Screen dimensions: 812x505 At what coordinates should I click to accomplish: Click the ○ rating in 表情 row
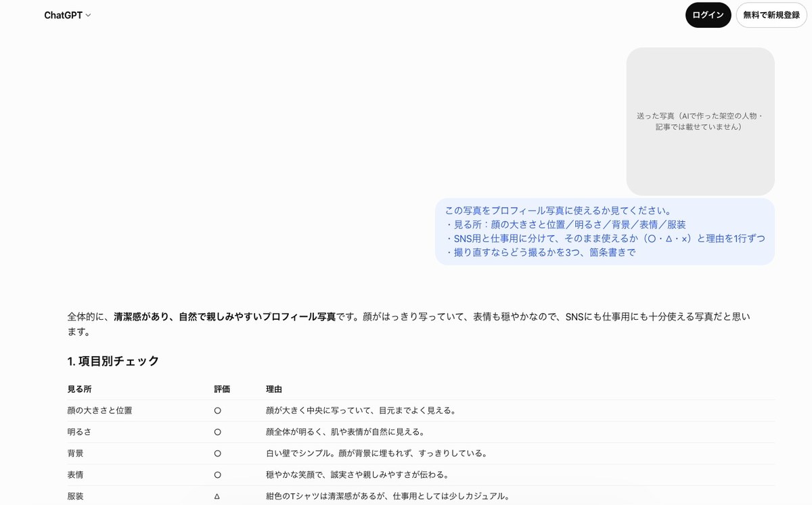click(217, 475)
